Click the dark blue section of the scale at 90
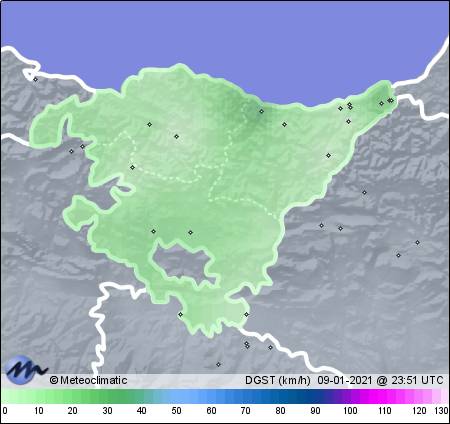450x424 pixels. click(x=315, y=396)
